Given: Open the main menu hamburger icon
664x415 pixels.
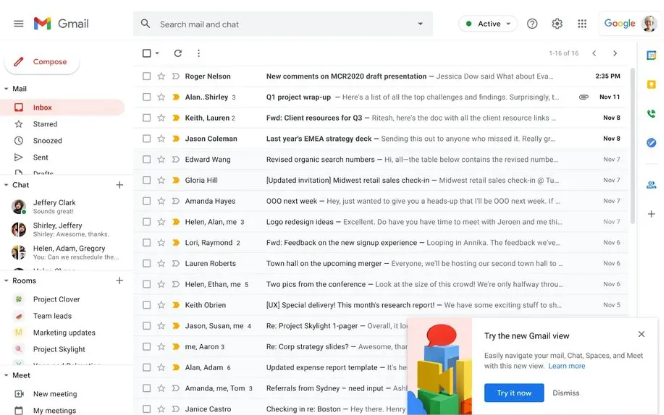Looking at the screenshot, I should (x=19, y=24).
